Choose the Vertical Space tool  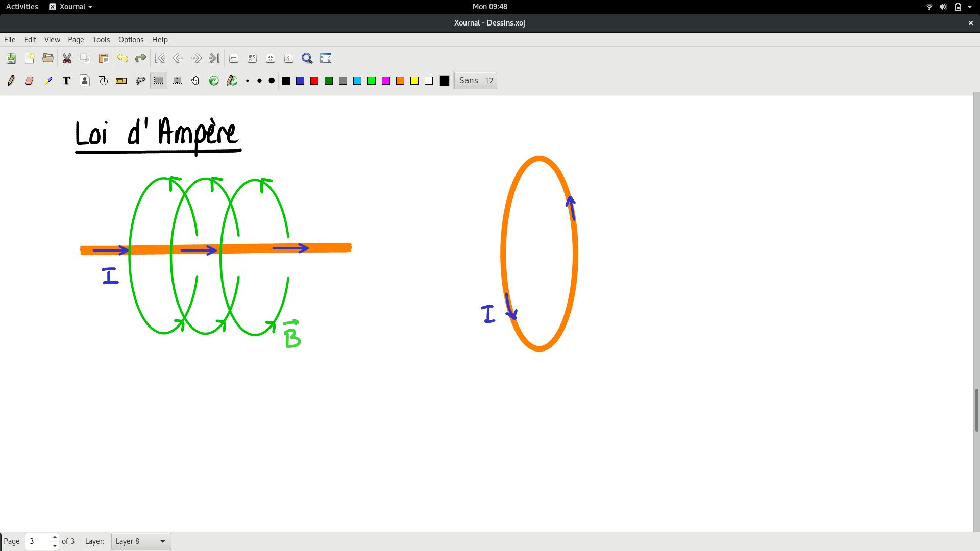pyautogui.click(x=177, y=81)
